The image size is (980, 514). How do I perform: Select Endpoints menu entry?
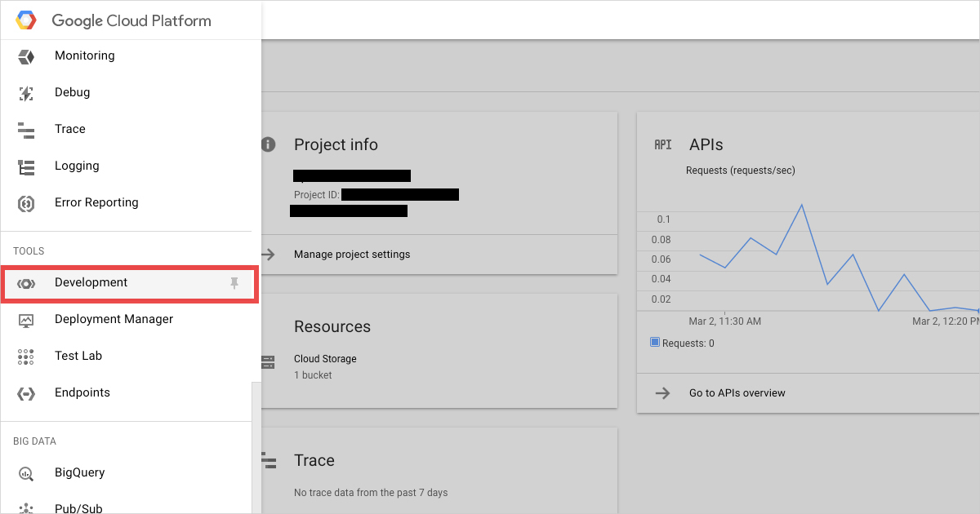82,393
